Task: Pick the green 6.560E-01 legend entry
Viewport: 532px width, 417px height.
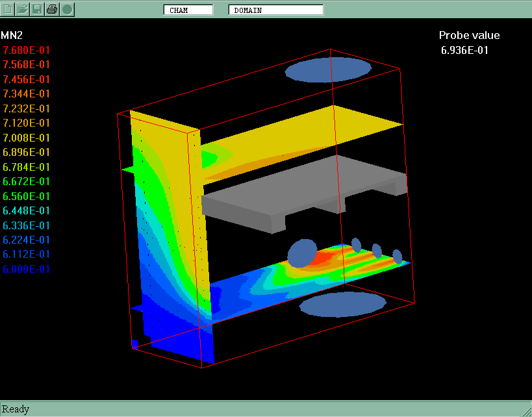Action: tap(27, 196)
